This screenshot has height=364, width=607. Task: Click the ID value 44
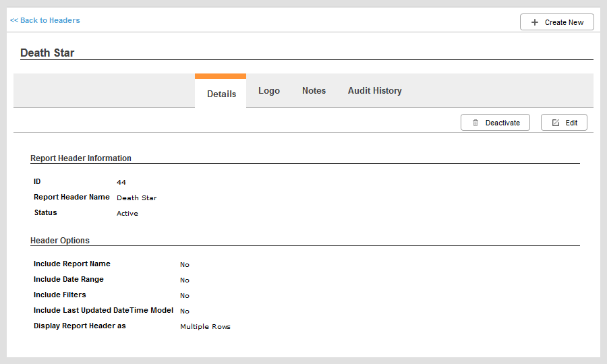(121, 182)
